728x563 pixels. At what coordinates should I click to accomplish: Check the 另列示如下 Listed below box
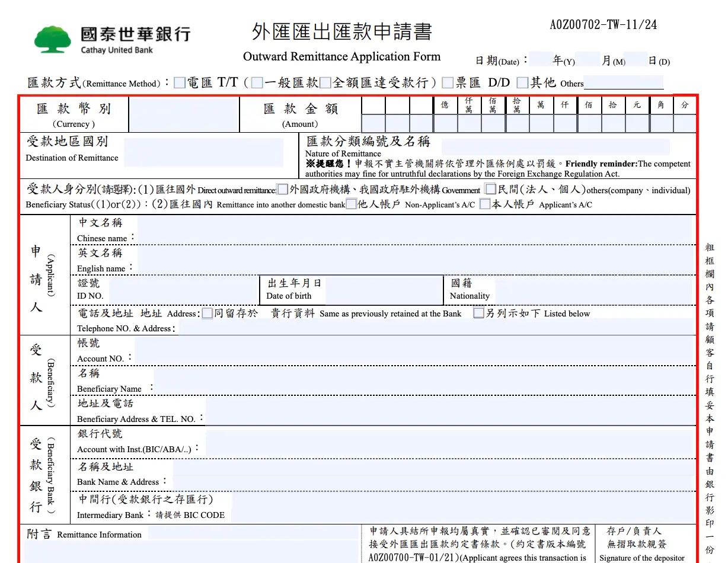[479, 314]
